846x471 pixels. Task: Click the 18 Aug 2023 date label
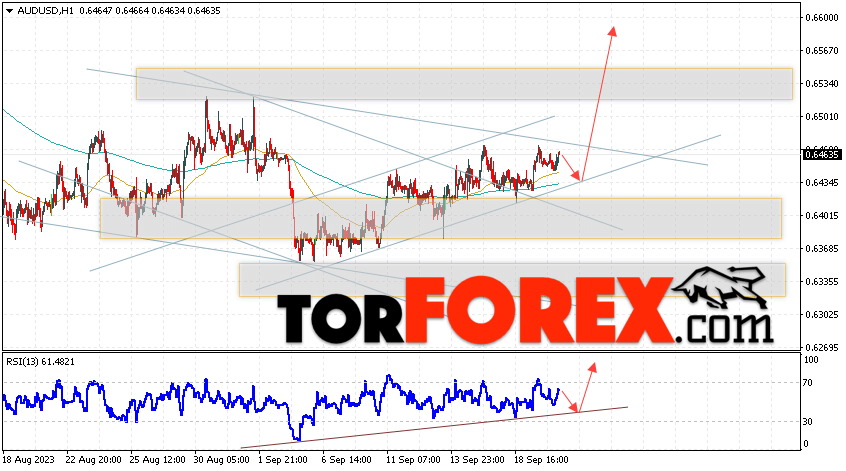tap(29, 460)
